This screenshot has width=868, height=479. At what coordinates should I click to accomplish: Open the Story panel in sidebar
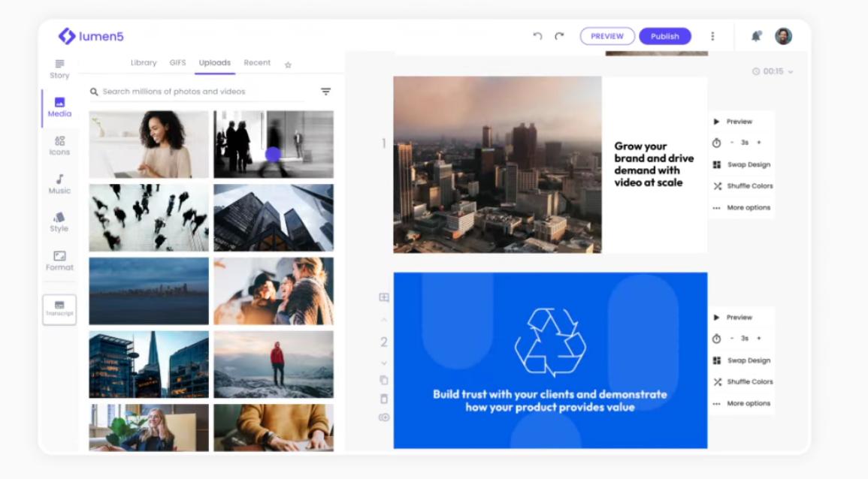tap(59, 69)
